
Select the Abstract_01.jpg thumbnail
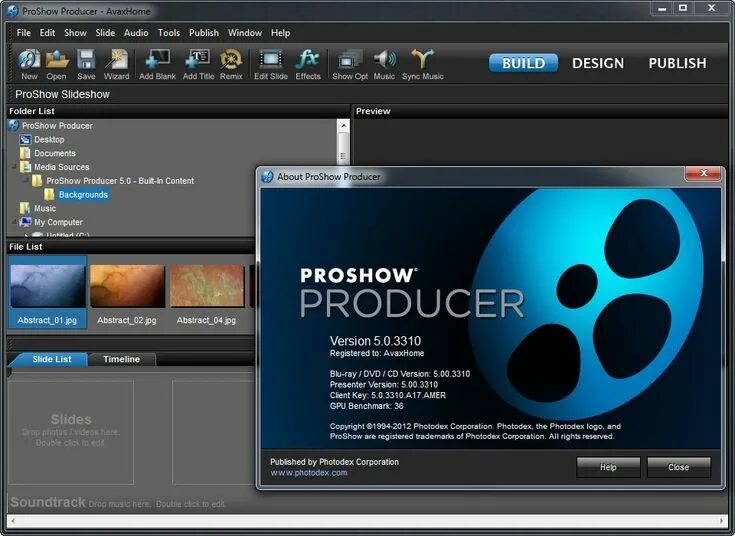coord(47,292)
